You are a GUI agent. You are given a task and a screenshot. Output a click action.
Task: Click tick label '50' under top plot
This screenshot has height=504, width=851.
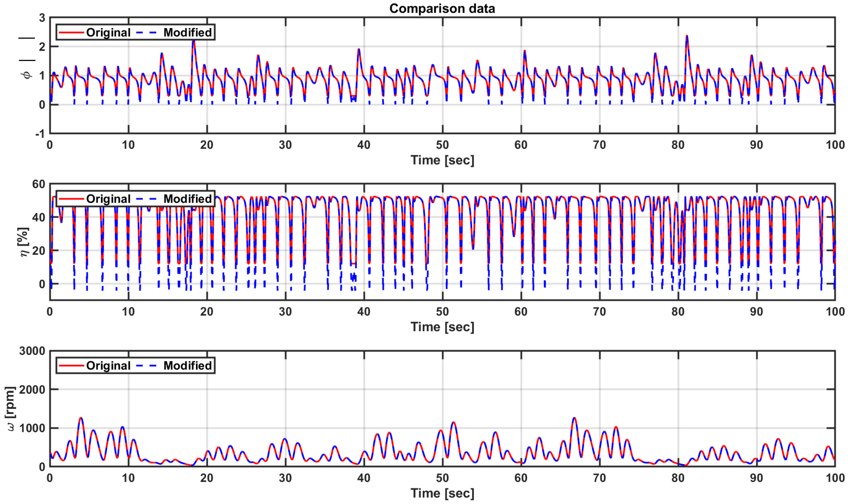pos(442,145)
